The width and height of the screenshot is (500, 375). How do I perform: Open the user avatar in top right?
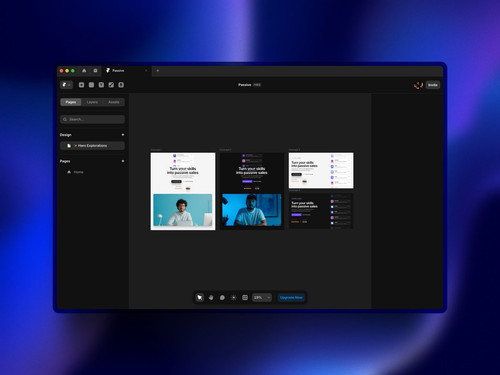[x=418, y=85]
